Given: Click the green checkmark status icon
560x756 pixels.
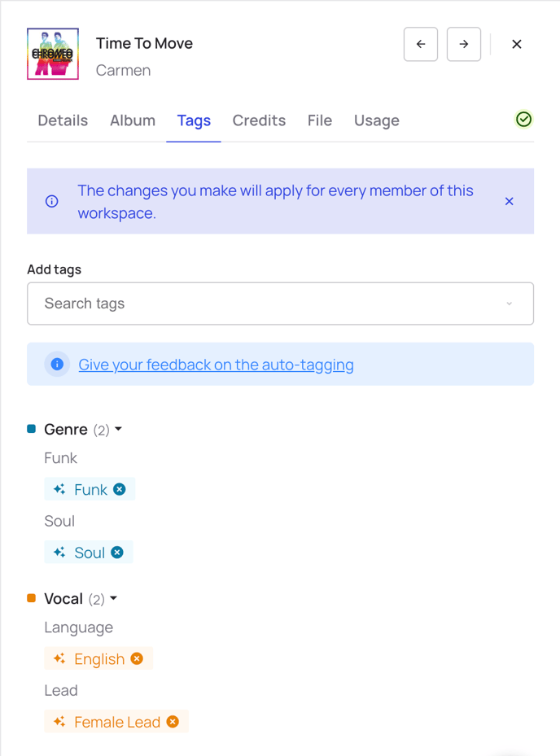Looking at the screenshot, I should [523, 119].
